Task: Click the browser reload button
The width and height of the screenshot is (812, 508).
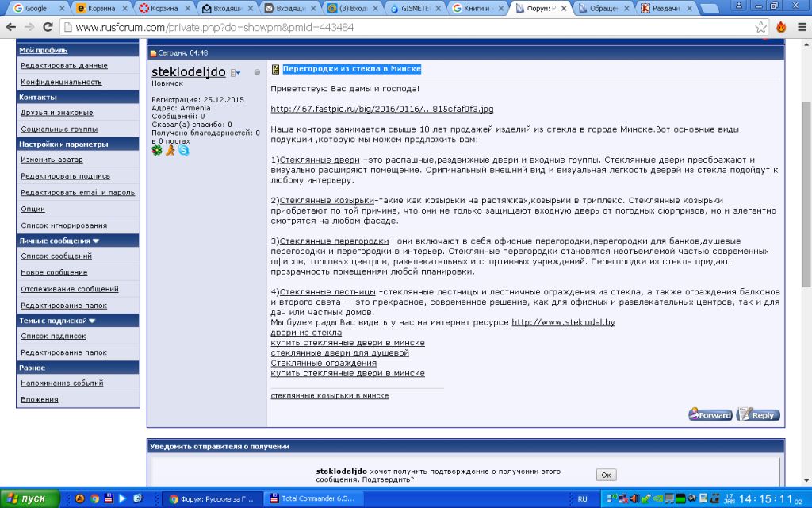Action: point(48,27)
